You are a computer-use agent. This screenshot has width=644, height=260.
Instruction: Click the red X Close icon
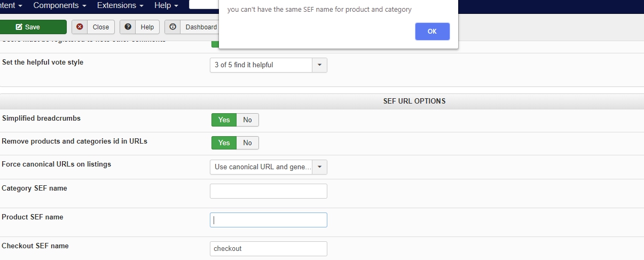tap(80, 27)
